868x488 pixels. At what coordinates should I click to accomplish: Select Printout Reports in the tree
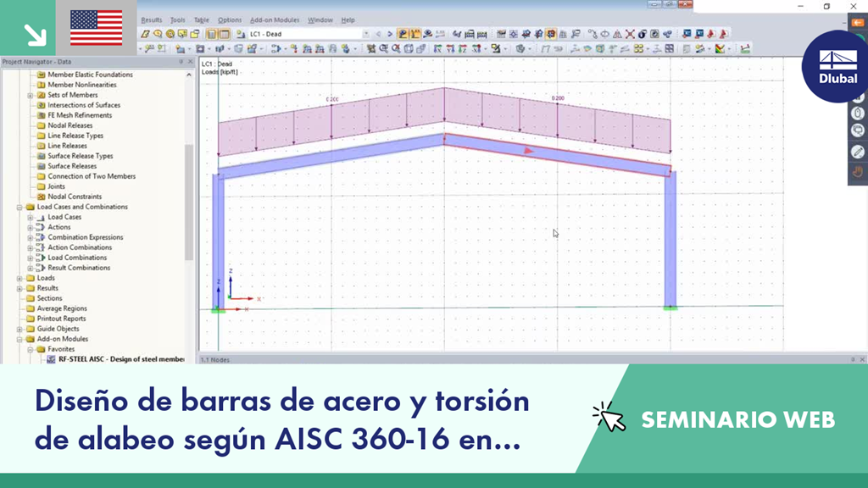click(61, 319)
